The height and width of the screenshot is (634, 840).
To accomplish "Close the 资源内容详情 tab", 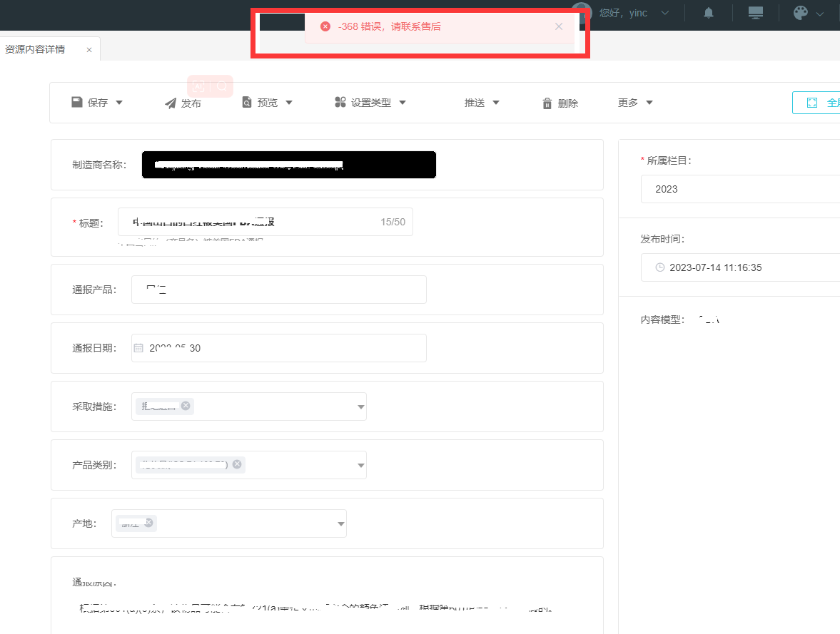I will pos(89,50).
